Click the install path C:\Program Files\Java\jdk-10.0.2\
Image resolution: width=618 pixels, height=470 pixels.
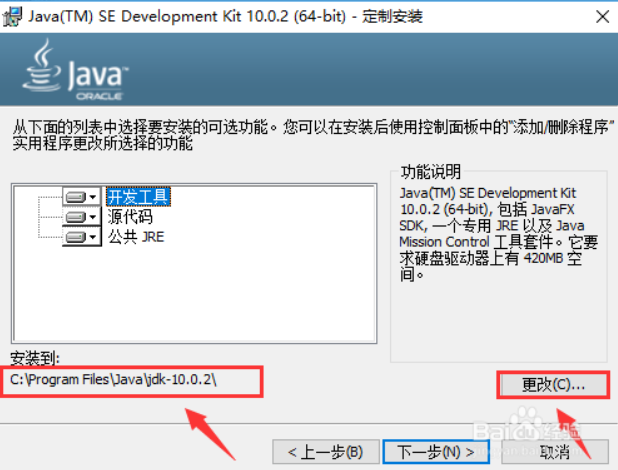[113, 380]
